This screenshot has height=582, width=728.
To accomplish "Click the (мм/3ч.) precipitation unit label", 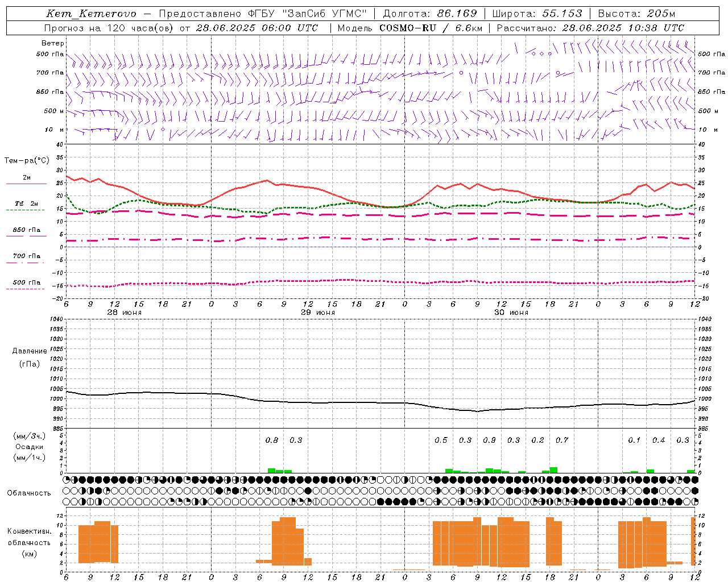I will tap(30, 436).
